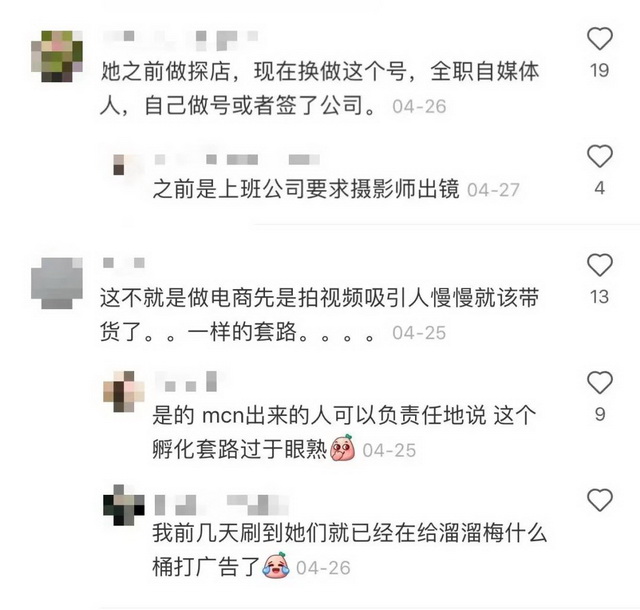640x610 pixels.
Task: Like the 做电商 comment showing 13 likes
Action: pyautogui.click(x=600, y=265)
